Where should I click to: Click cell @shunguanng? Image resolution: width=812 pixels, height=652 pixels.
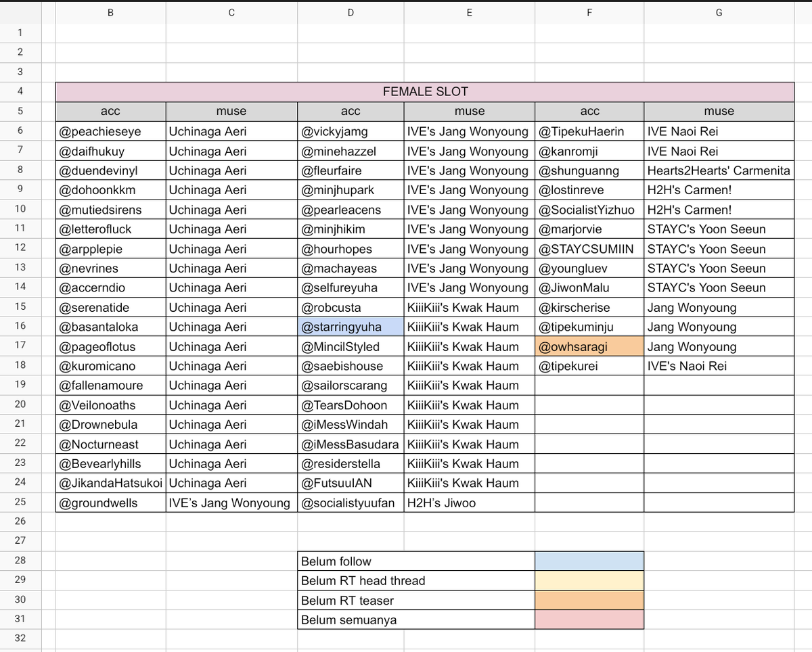pos(589,170)
